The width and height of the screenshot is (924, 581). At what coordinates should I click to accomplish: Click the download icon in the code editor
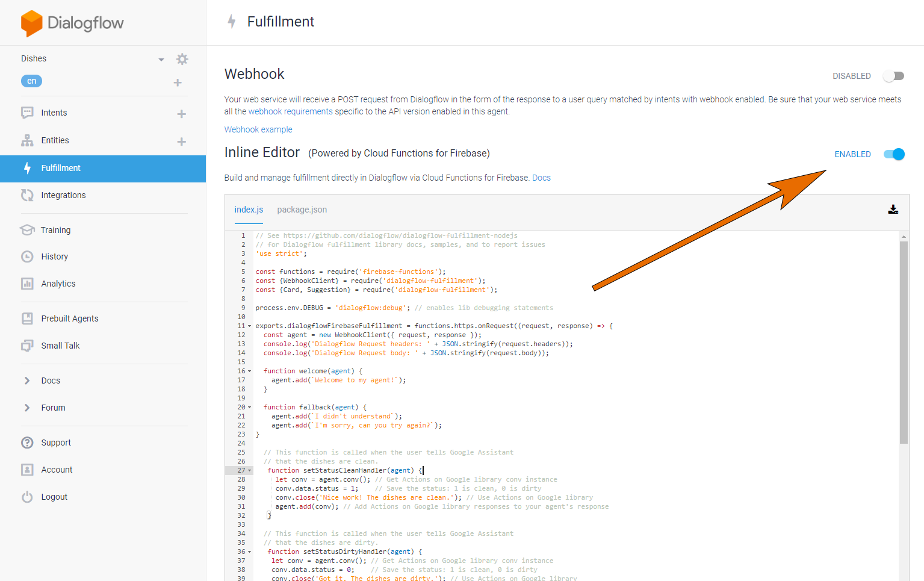(x=893, y=210)
